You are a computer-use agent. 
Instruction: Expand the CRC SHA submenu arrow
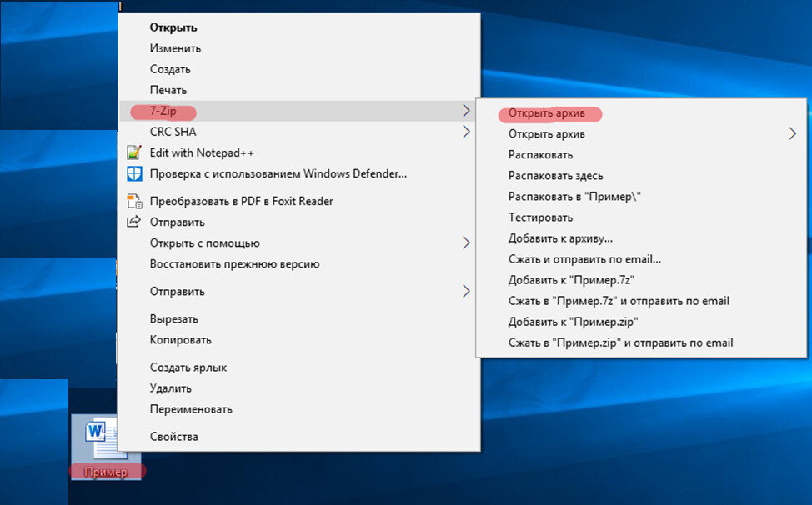click(x=466, y=132)
